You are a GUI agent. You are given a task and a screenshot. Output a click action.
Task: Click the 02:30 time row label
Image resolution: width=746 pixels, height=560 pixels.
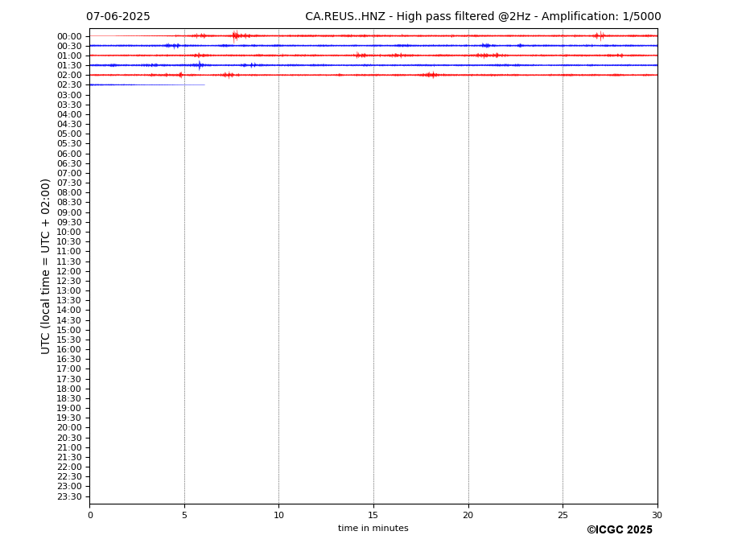(69, 84)
